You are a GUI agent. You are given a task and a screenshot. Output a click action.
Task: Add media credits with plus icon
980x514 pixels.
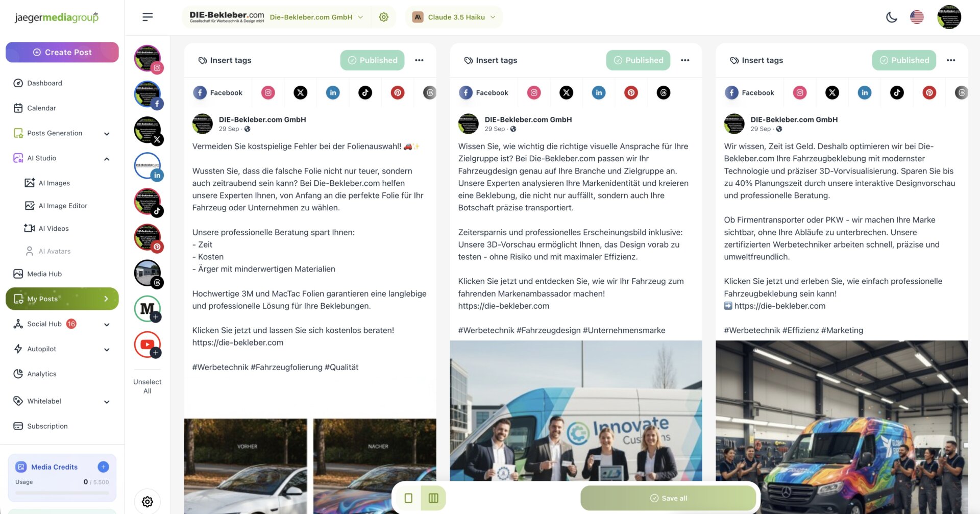pyautogui.click(x=103, y=467)
